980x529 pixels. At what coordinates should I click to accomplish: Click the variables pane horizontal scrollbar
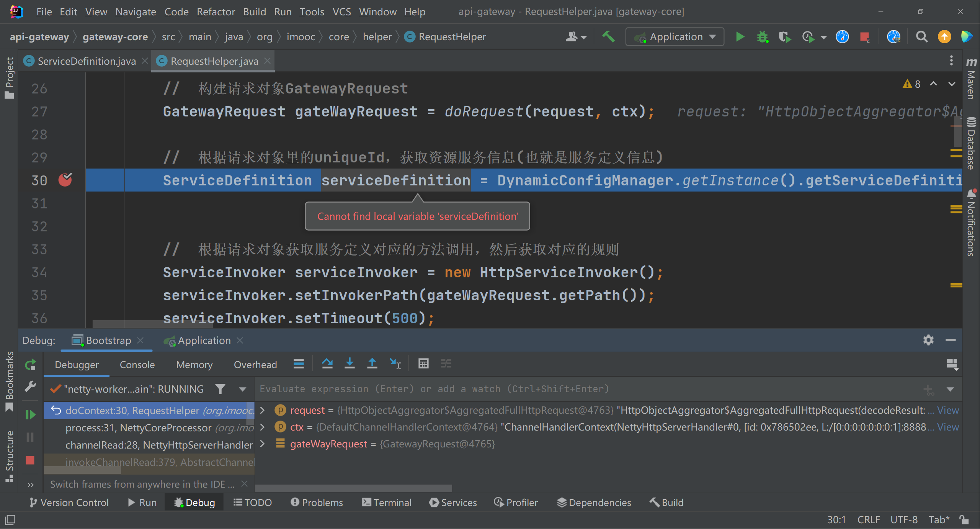click(353, 488)
